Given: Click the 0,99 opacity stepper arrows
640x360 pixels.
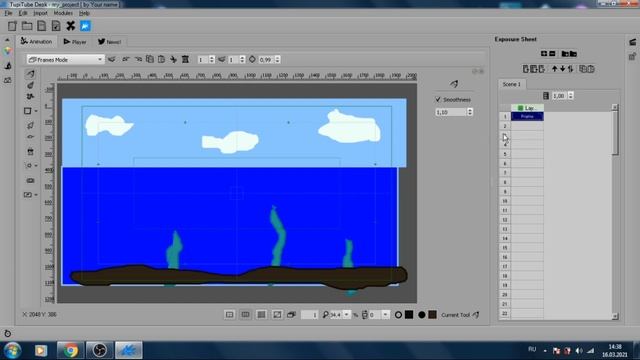Looking at the screenshot, I should tap(278, 60).
